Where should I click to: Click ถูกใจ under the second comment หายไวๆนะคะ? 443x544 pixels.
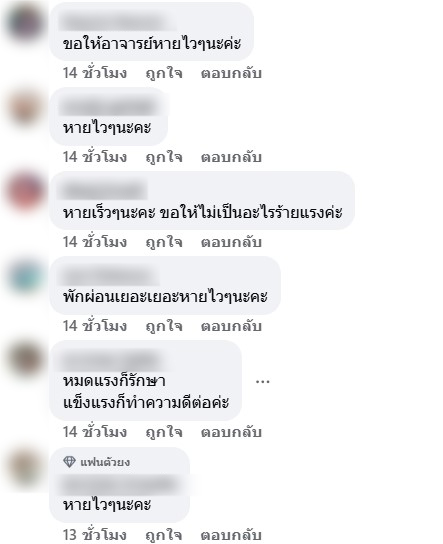tap(164, 157)
